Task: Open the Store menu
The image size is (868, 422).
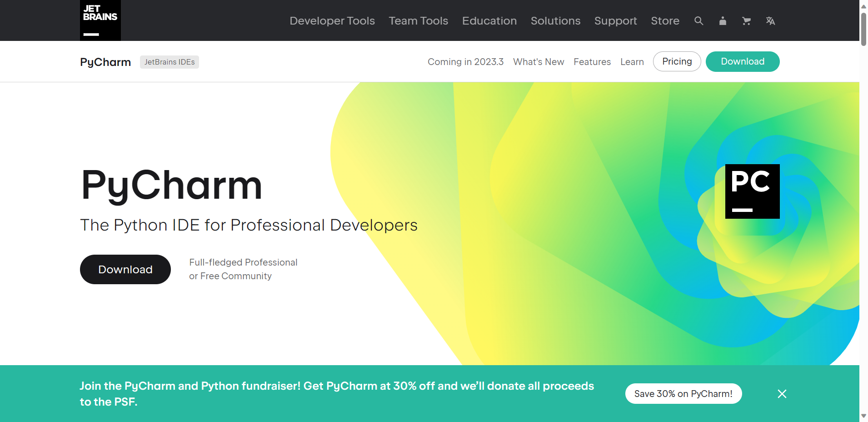Action: (x=665, y=21)
